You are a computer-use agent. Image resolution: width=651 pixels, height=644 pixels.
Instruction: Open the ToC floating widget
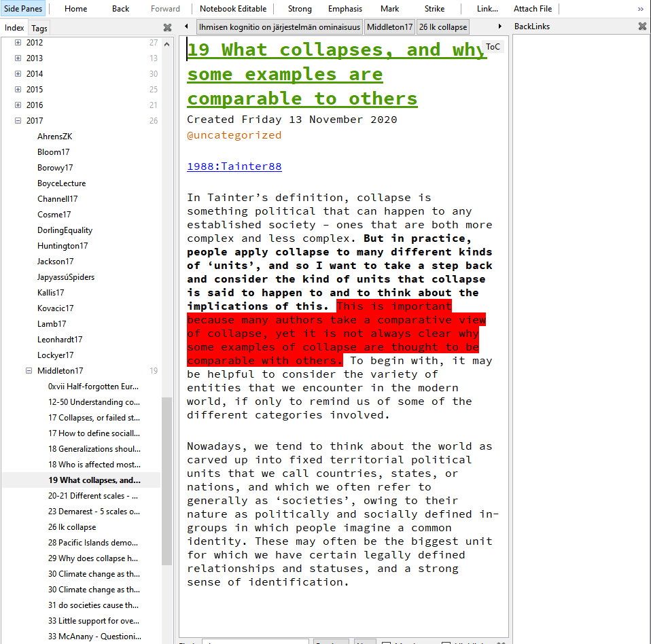(x=493, y=47)
